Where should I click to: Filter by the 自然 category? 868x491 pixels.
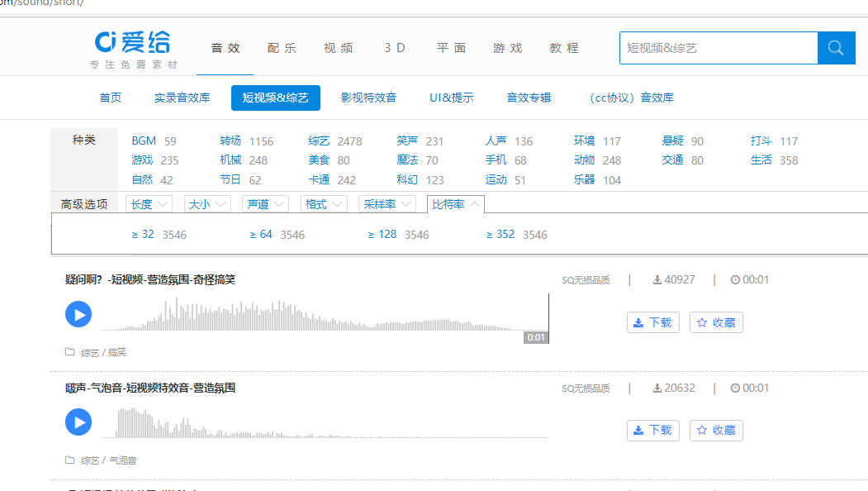tap(142, 179)
